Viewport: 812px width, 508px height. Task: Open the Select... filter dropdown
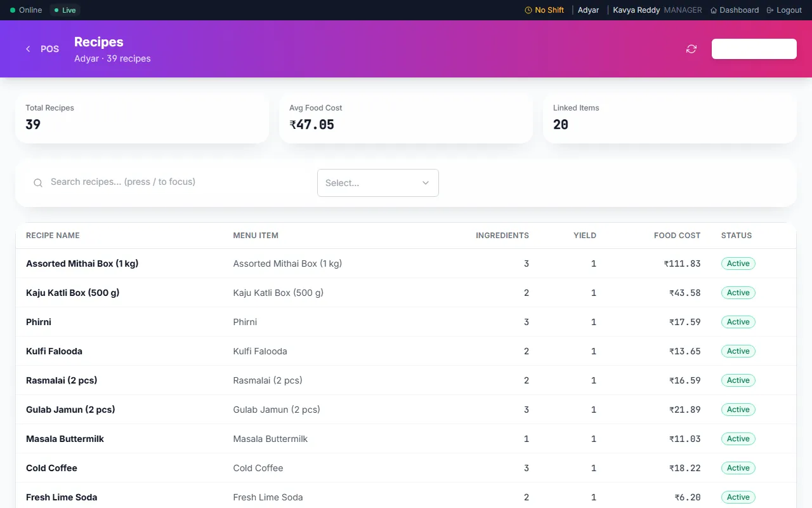point(378,183)
